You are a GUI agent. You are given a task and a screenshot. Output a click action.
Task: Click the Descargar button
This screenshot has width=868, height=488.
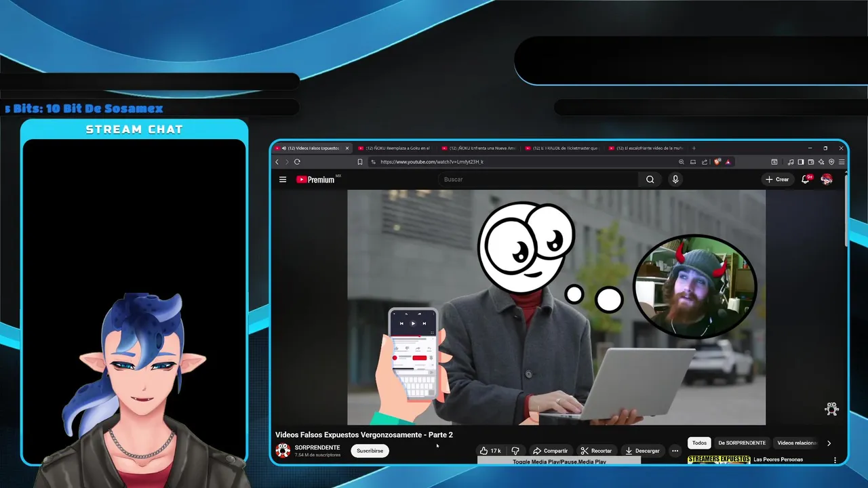point(642,451)
